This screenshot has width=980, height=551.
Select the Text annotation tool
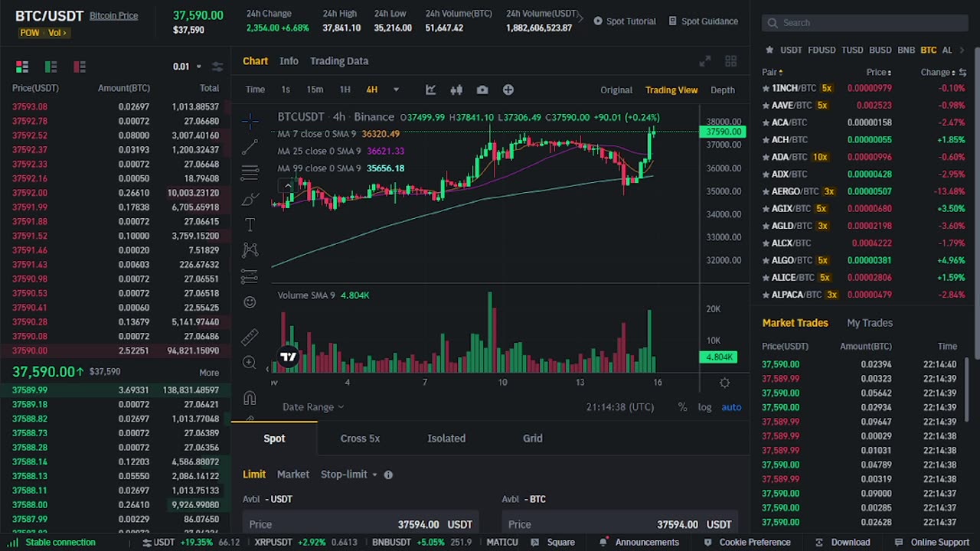[250, 224]
